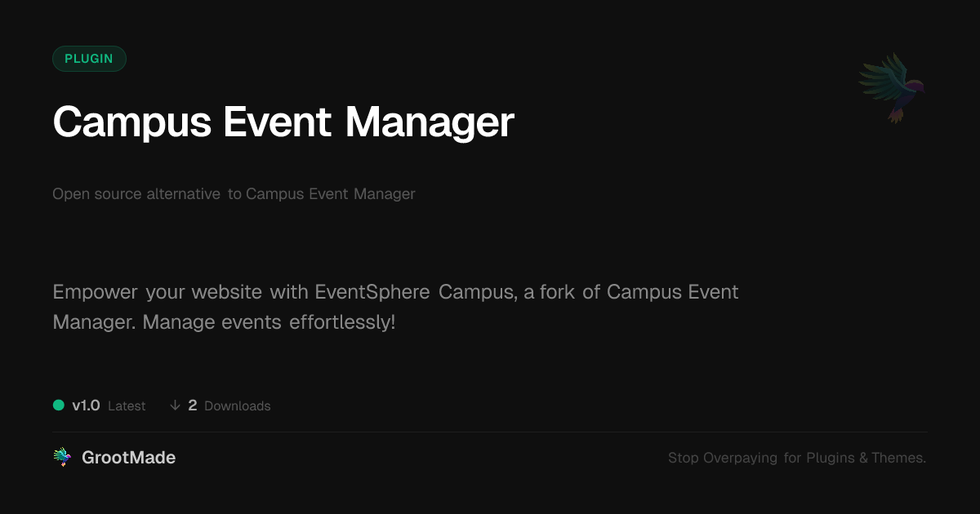Click 'Manage events effortlessly!' sentence
Image resolution: width=980 pixels, height=514 pixels.
pos(269,322)
